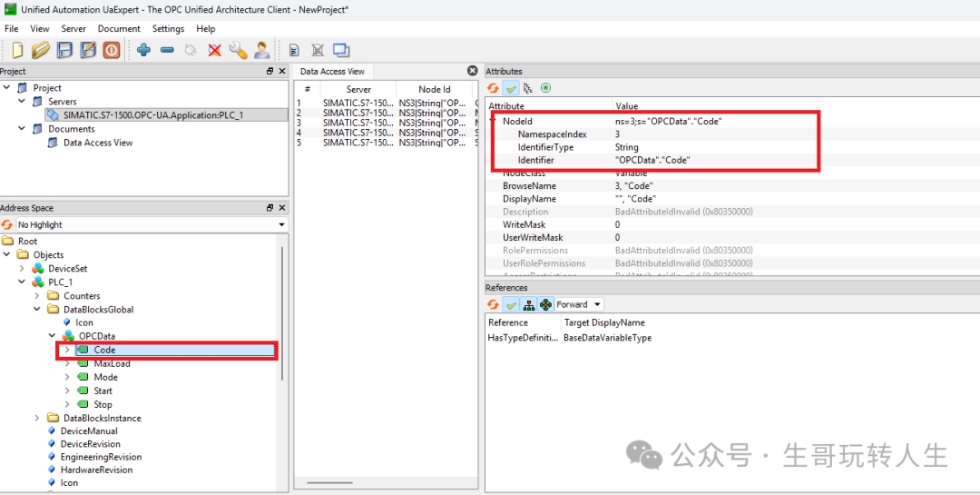
Task: Toggle the network diagram icon in References toolbar
Action: pyautogui.click(x=545, y=305)
